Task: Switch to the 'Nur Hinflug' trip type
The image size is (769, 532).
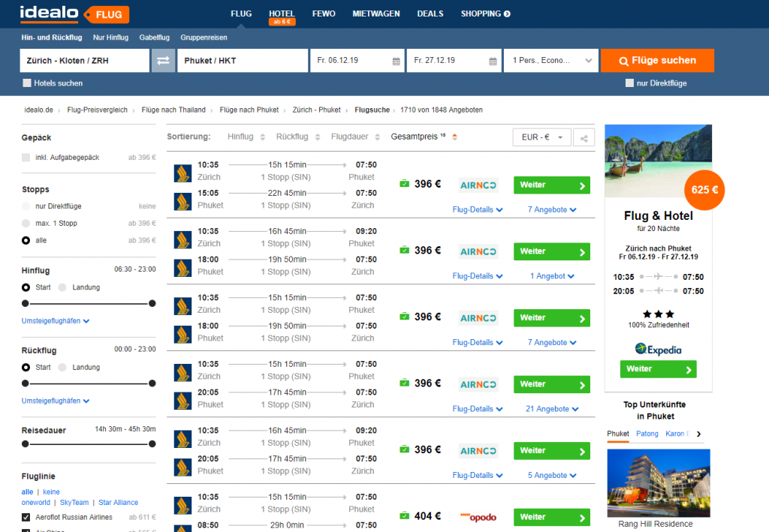Action: tap(110, 38)
